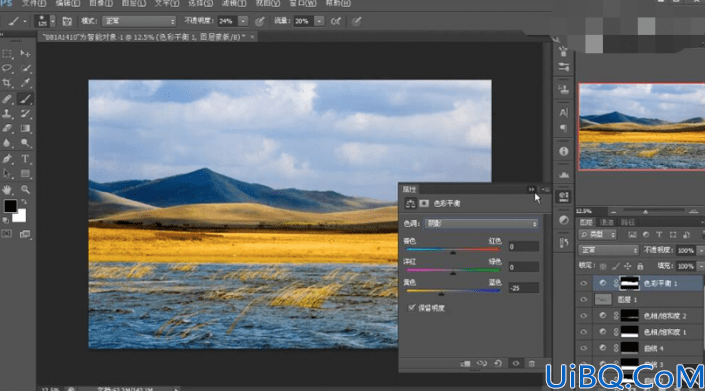This screenshot has height=391, width=705.
Task: Click the foreground color swatch
Action: tap(10, 206)
